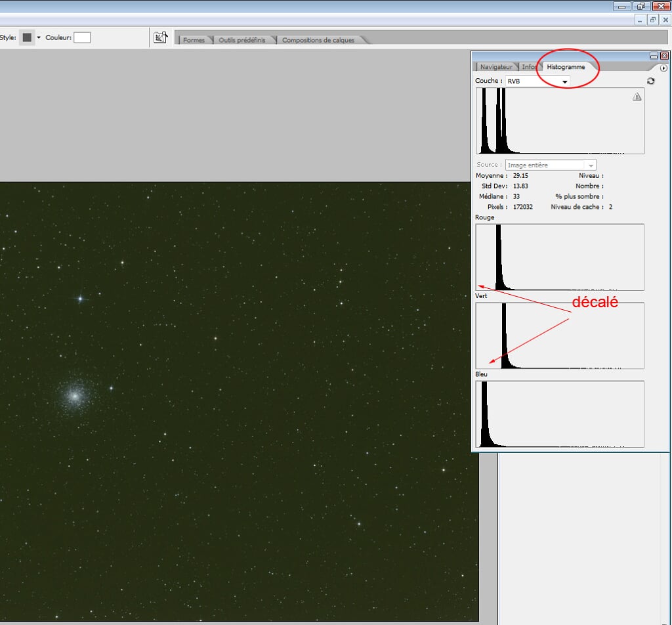This screenshot has height=625, width=672.
Task: Click the globular cluster in the image
Action: [75, 396]
